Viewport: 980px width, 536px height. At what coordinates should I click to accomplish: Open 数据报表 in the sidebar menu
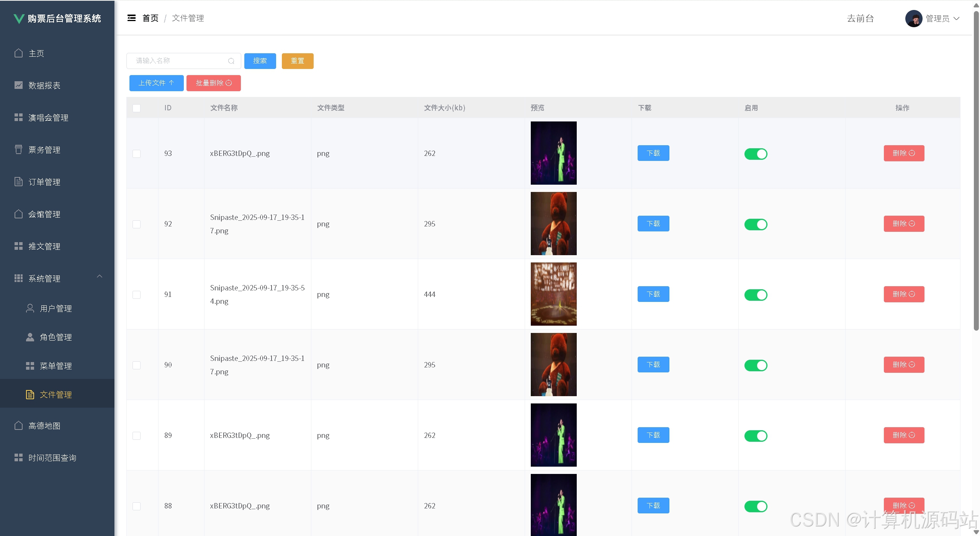tap(57, 85)
